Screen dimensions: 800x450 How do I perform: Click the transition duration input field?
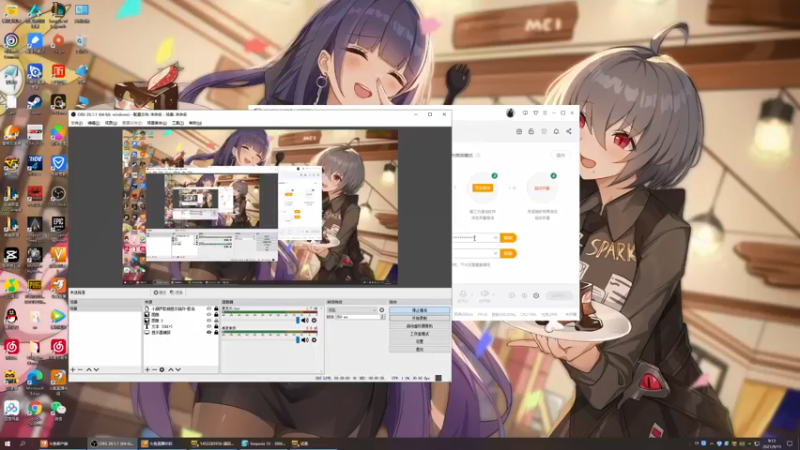(x=358, y=317)
